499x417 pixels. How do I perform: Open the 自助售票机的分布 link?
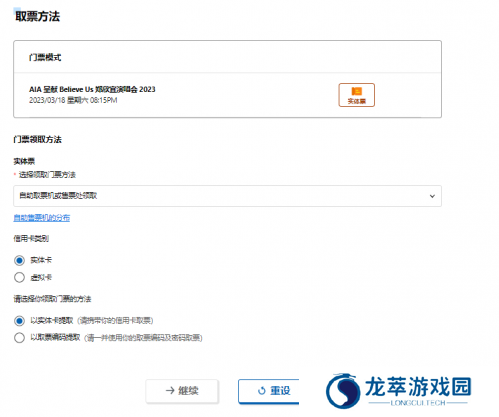point(42,218)
